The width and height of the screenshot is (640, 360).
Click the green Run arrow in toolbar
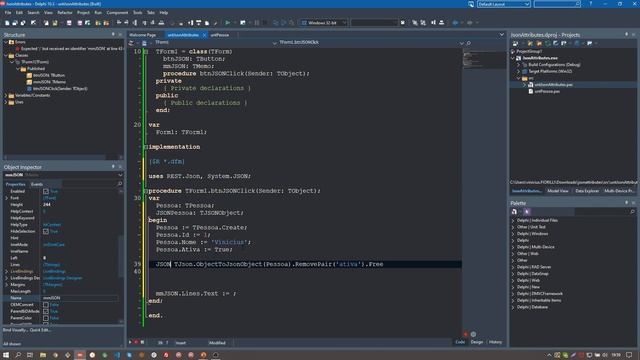point(228,23)
